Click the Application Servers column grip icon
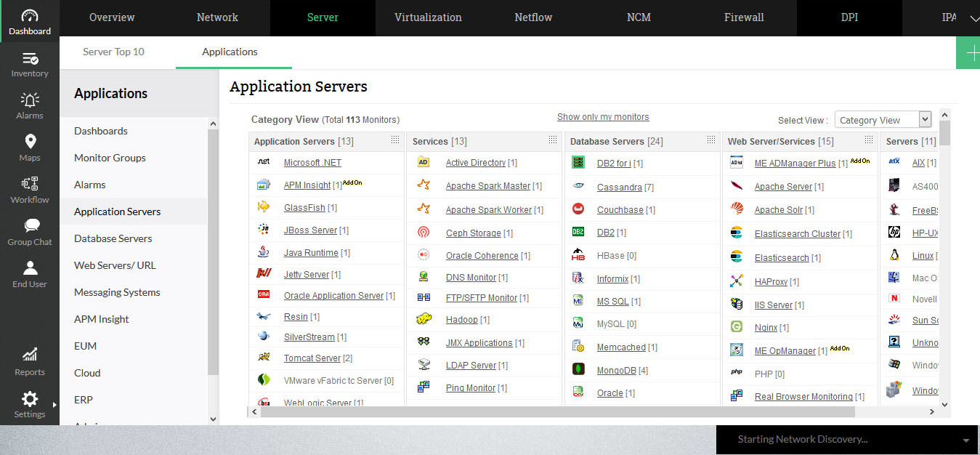 click(x=395, y=140)
